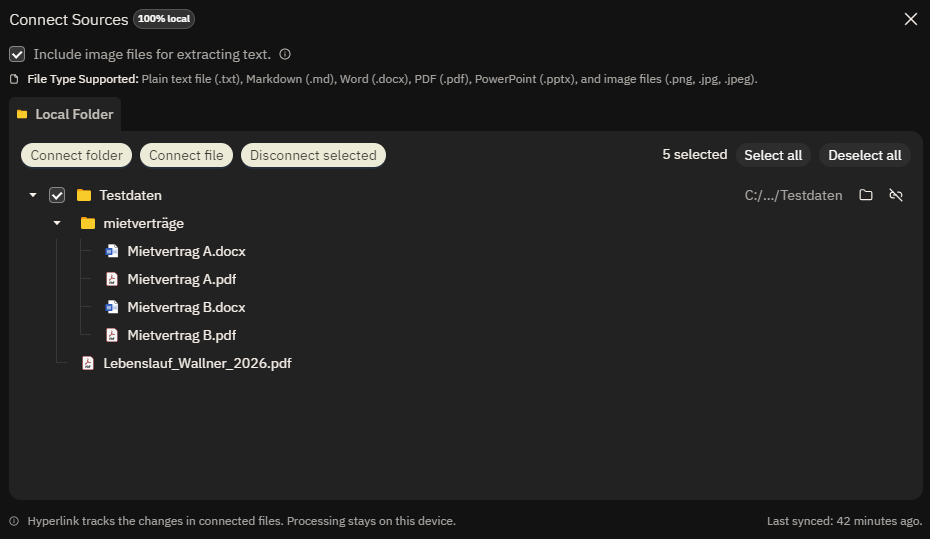
Task: Click Word icon of Mietvertrag B.docx
Action: click(112, 307)
